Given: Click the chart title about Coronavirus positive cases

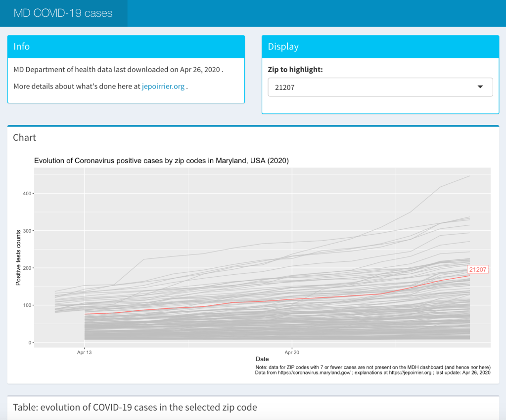Looking at the screenshot, I should 161,161.
